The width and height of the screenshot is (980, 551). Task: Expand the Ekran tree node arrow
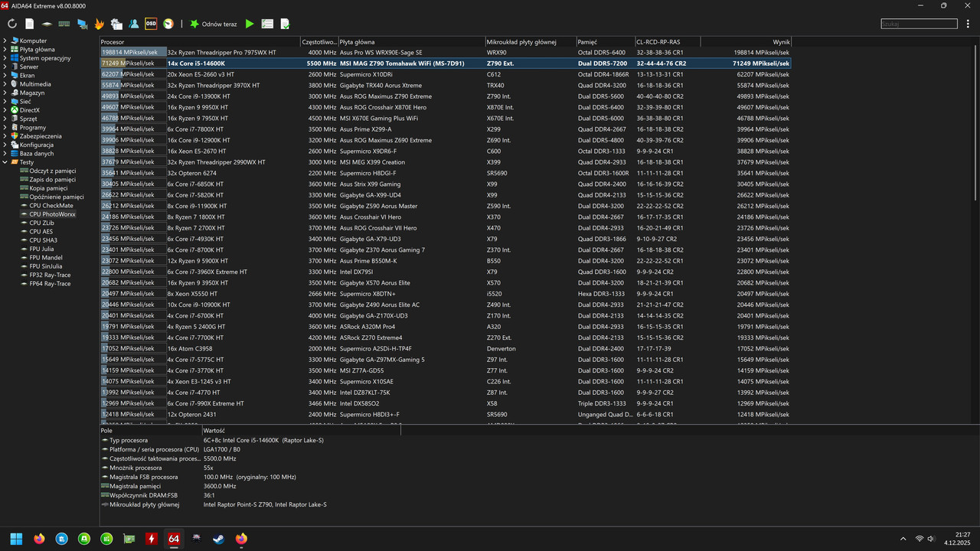tap(5, 75)
